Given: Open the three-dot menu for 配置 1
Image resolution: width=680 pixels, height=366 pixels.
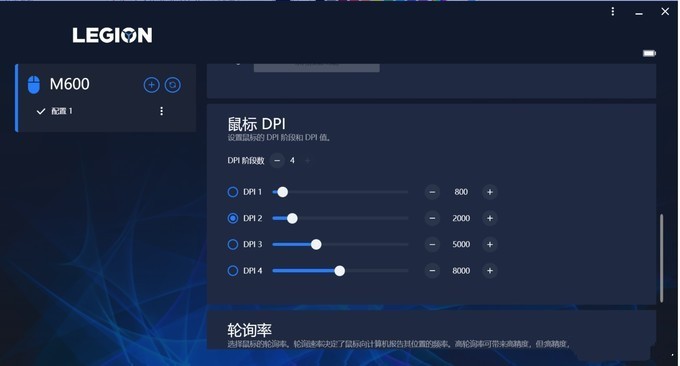Looking at the screenshot, I should tap(161, 111).
